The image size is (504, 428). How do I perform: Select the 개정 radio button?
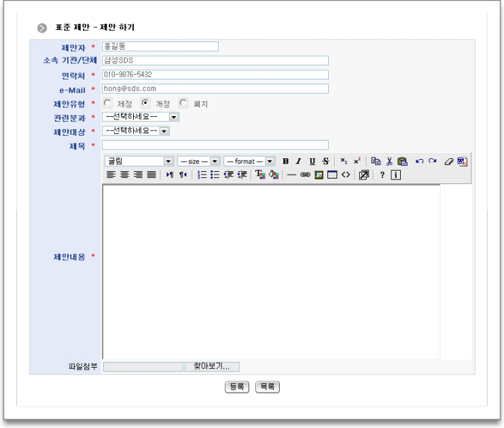[x=145, y=103]
